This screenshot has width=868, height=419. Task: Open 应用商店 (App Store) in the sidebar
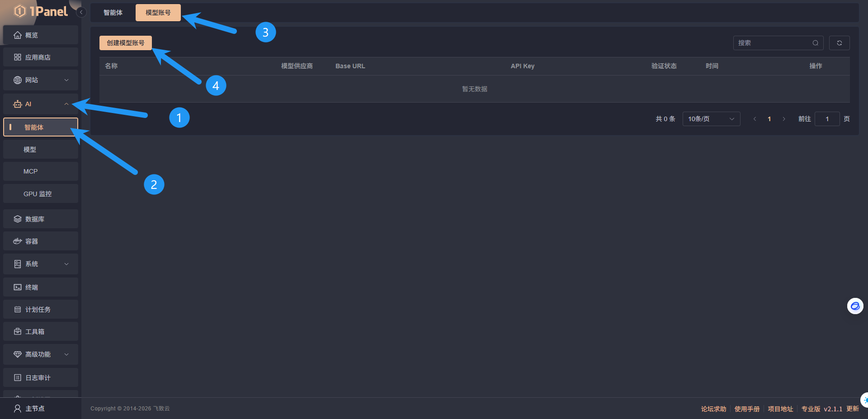point(38,57)
